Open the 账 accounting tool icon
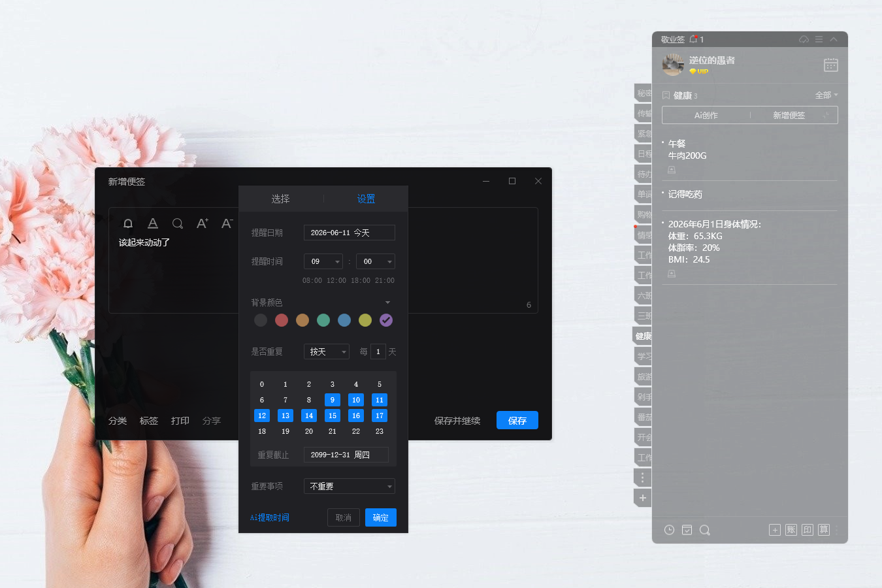The height and width of the screenshot is (588, 882). [x=791, y=530]
